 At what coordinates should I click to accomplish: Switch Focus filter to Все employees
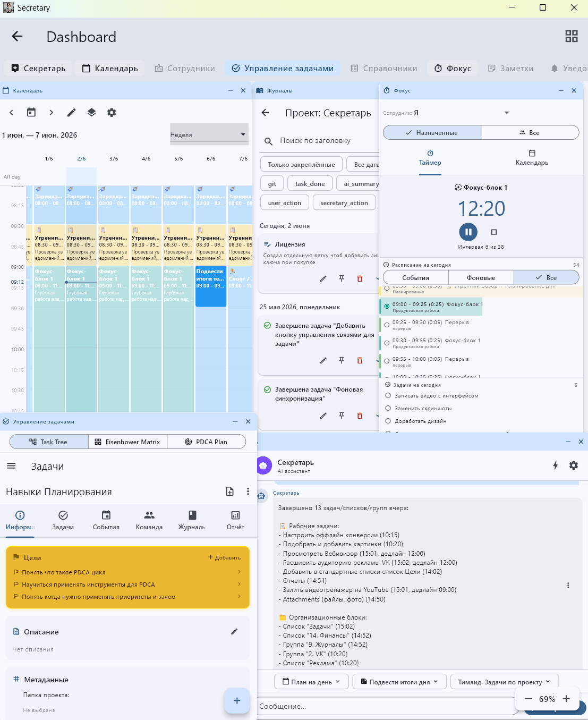click(x=530, y=133)
